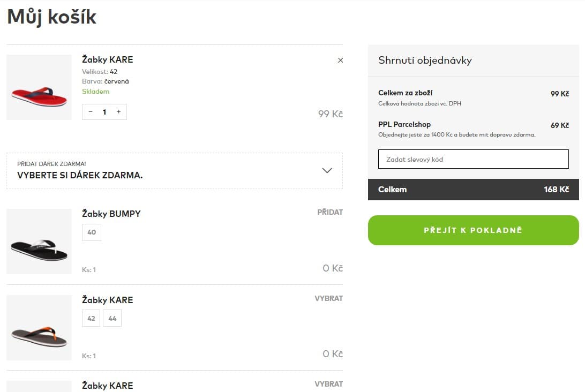Click VYBRAT for orange Žabky KARE

click(x=329, y=298)
